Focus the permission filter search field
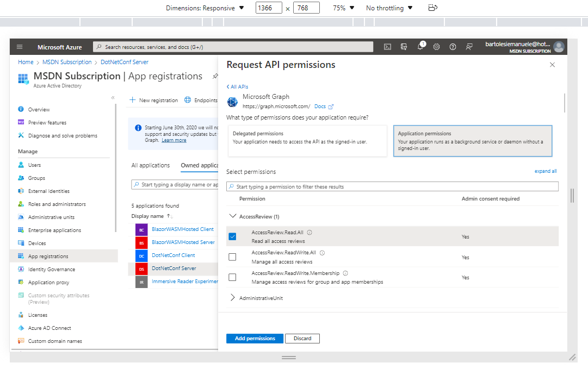Screen dimensions: 588x369 point(392,186)
